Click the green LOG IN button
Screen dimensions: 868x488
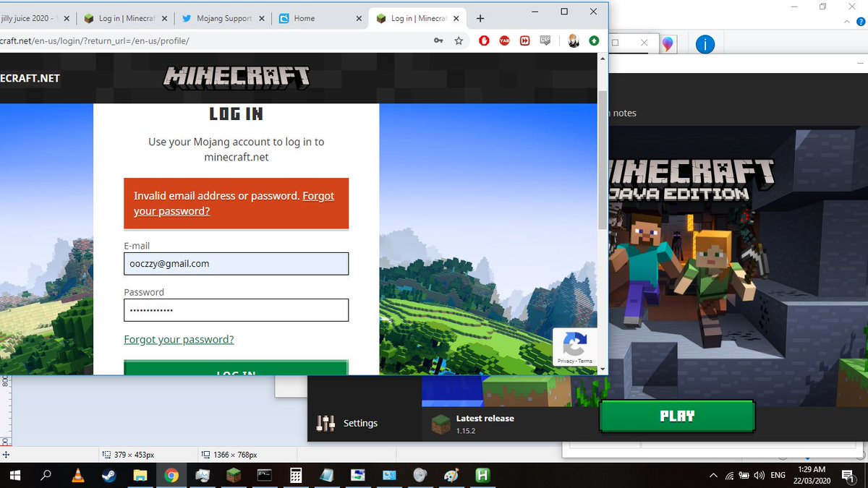pos(236,368)
